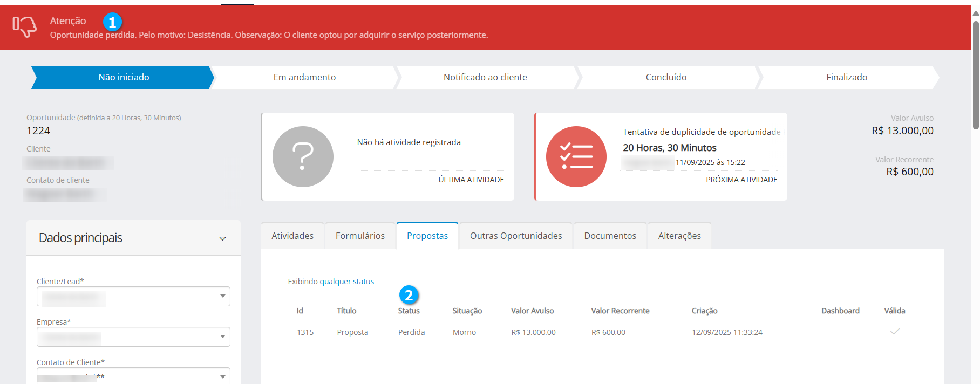The height and width of the screenshot is (384, 980).
Task: Click the Válida checkmark on proposal 1315
Action: tap(895, 332)
